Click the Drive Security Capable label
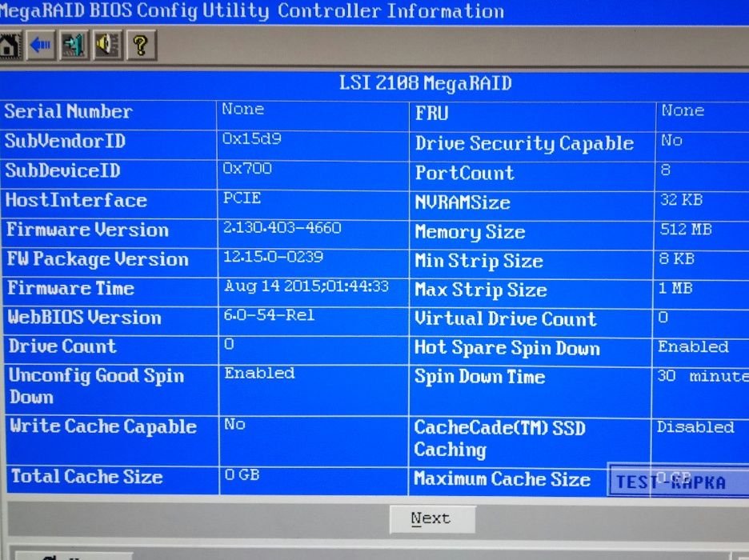The width and height of the screenshot is (749, 560). click(524, 143)
